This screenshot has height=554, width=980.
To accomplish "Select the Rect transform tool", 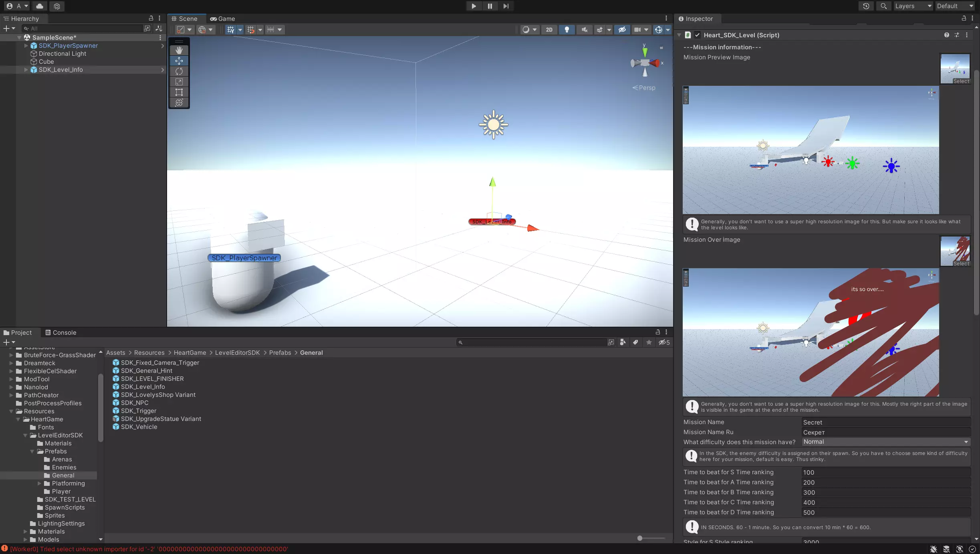I will 179,92.
